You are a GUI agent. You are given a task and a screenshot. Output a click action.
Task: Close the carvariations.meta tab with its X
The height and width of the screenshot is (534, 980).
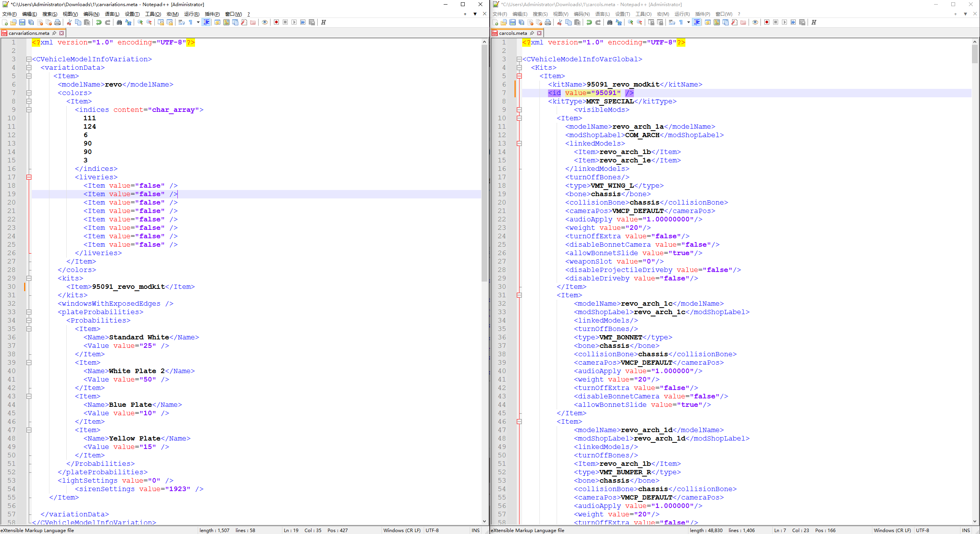pos(61,33)
